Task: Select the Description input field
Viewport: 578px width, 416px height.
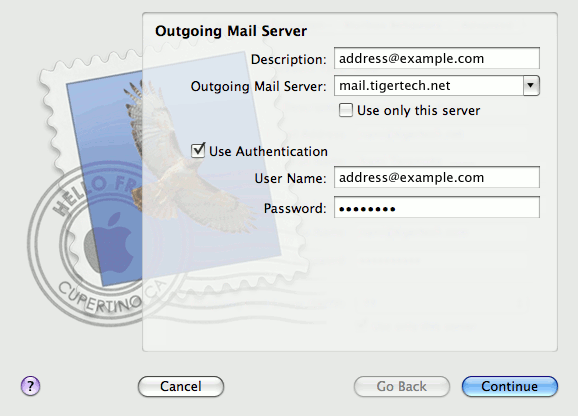Action: [x=437, y=58]
